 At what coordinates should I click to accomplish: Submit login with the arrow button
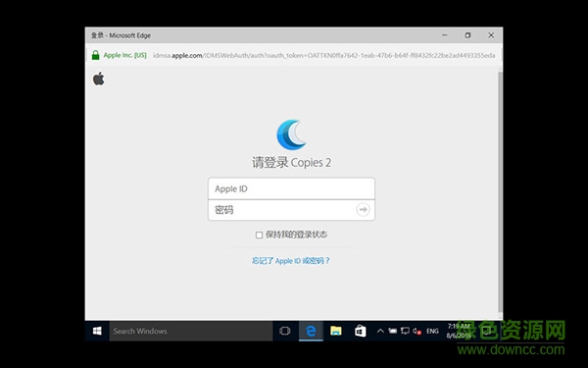pos(363,210)
